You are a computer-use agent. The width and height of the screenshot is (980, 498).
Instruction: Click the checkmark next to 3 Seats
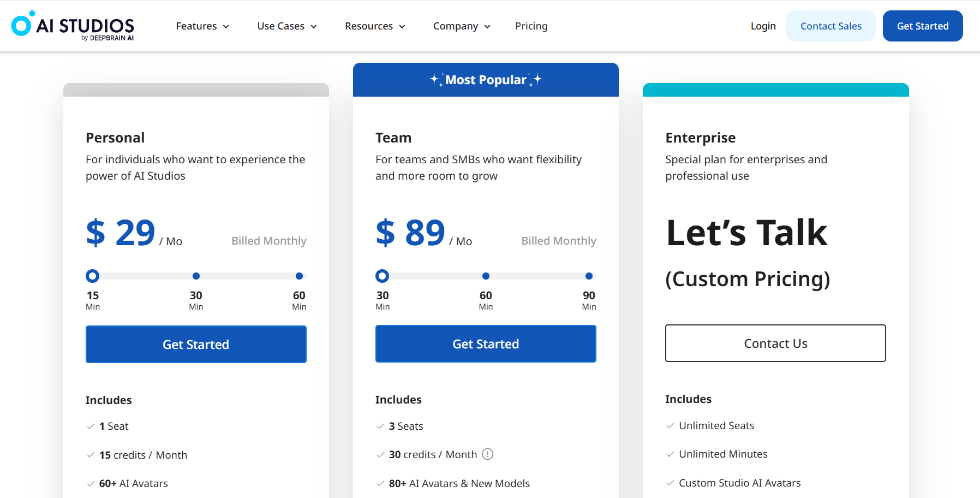pyautogui.click(x=380, y=426)
